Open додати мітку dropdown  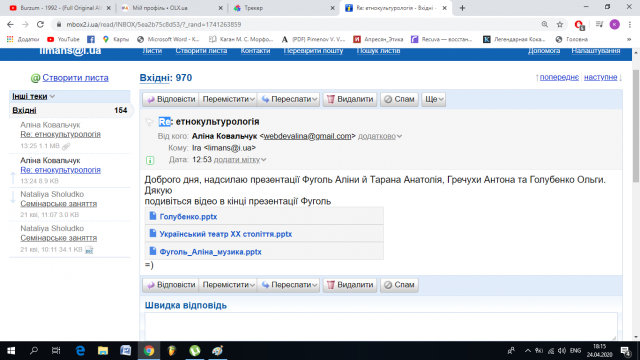(240, 160)
